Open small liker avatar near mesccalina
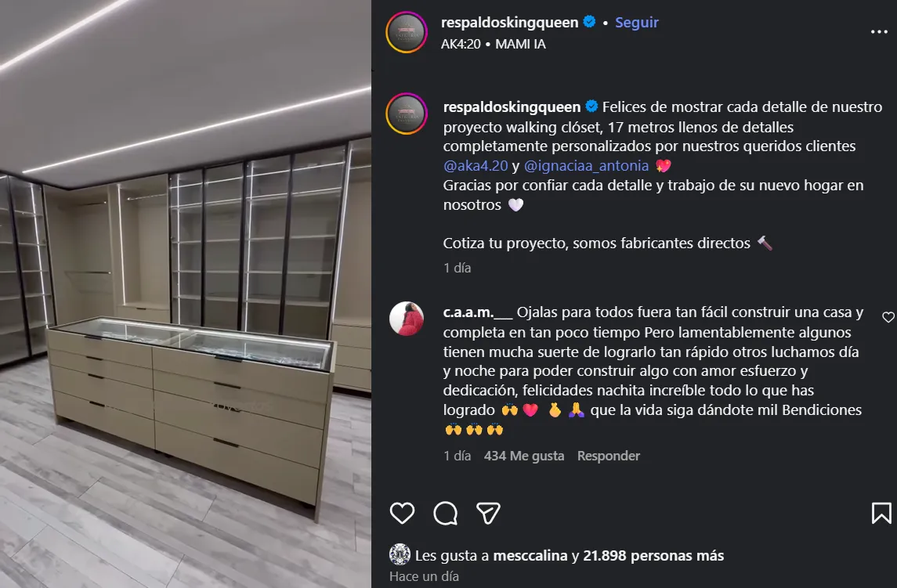Screen dimensions: 897x588 tap(400, 555)
